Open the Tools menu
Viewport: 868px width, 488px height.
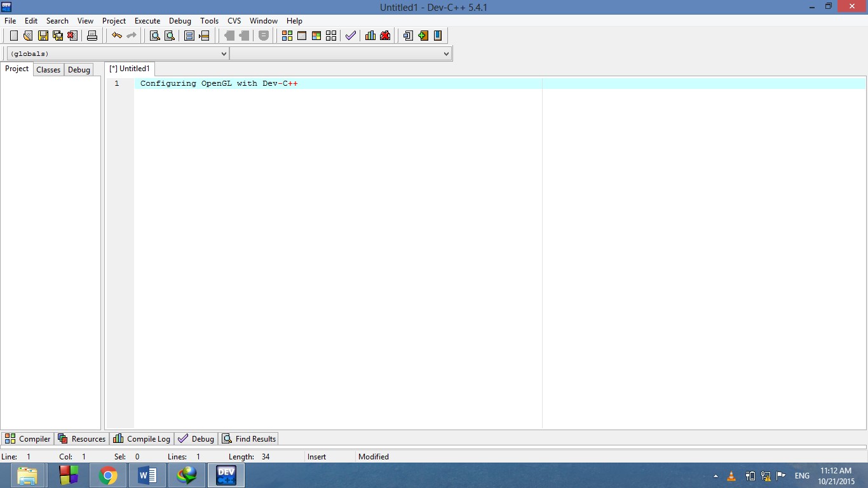pyautogui.click(x=209, y=21)
